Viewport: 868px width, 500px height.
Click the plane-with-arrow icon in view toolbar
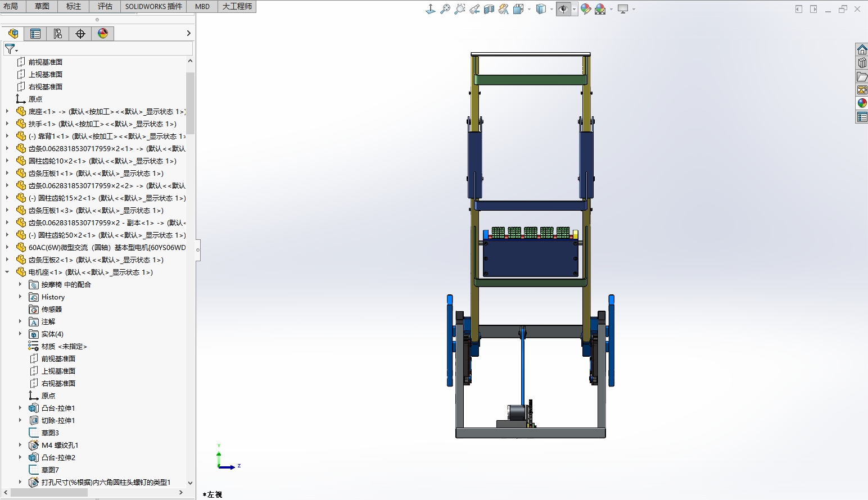click(x=431, y=9)
